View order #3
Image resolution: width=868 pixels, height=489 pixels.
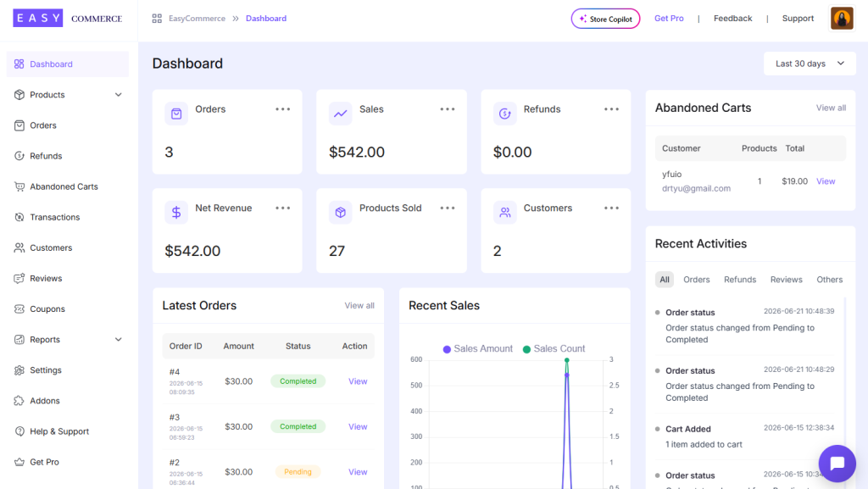tap(358, 426)
